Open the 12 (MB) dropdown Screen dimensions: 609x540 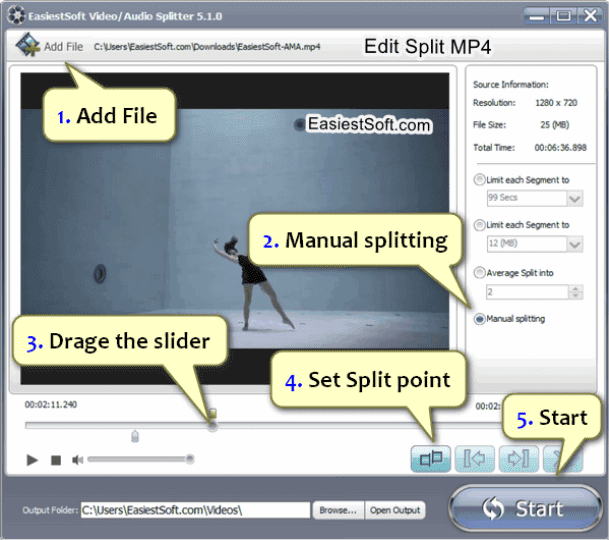[574, 244]
